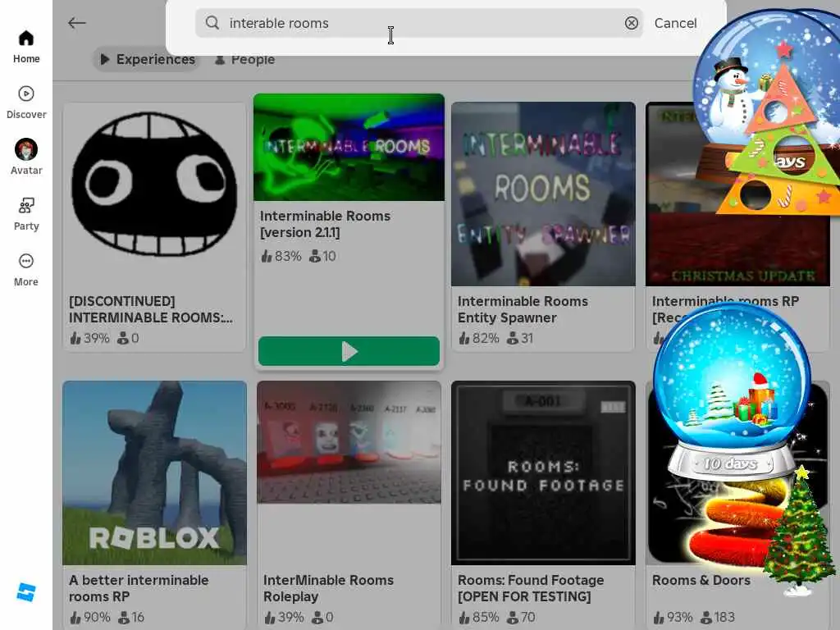840x630 pixels.
Task: Click Rooms: Found Footage [OPEN FOR TESTING] title
Action: click(531, 588)
